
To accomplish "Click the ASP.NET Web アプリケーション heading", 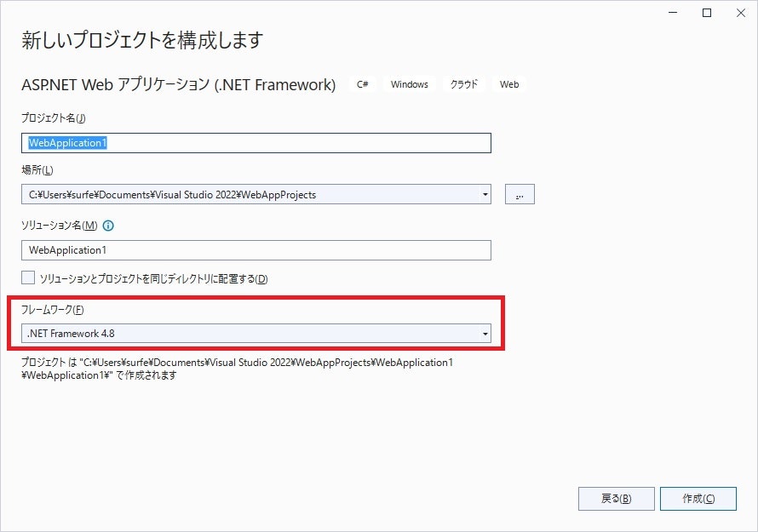I will pyautogui.click(x=178, y=84).
